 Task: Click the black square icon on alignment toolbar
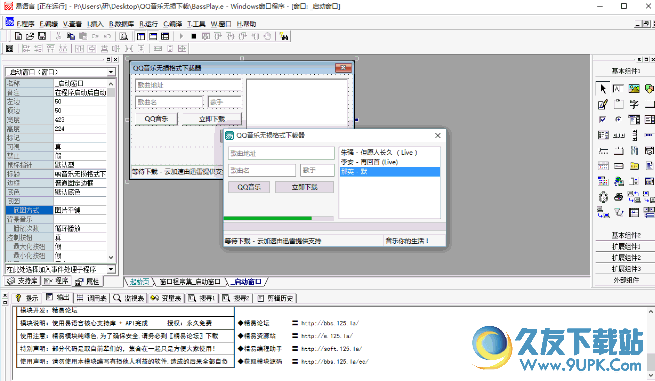(9, 48)
